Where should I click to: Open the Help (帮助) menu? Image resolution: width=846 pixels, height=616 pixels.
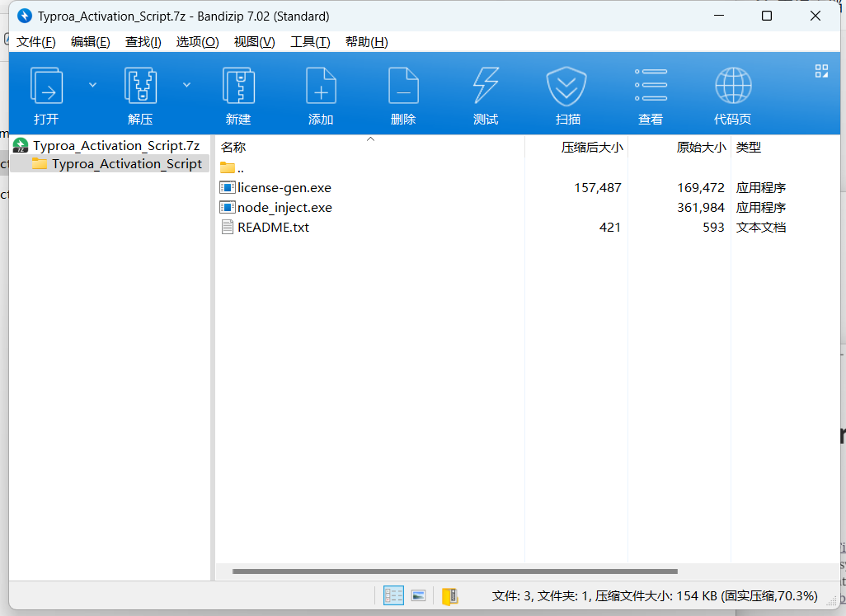coord(367,42)
